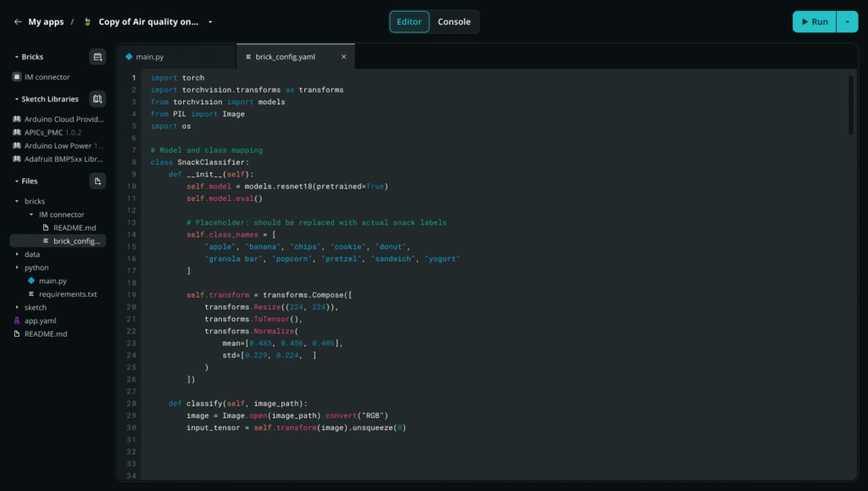
Task: Switch to Editor view
Action: (409, 22)
